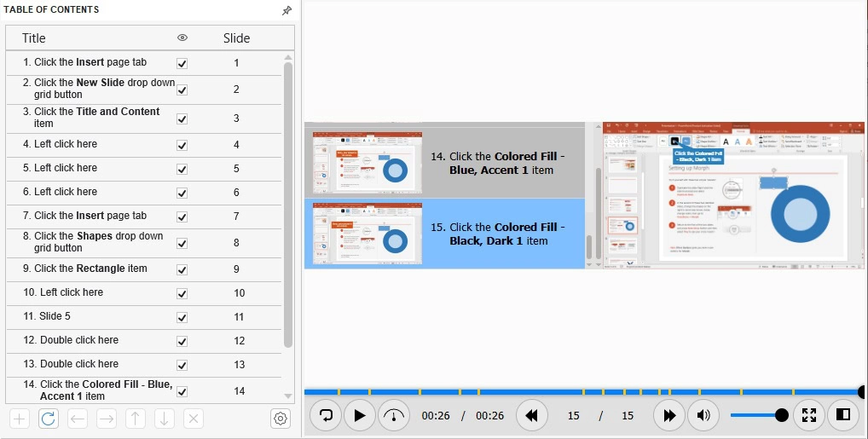Toggle checkbox for row 13 Double click here
Screen dimensions: 868x439
[x=182, y=365]
